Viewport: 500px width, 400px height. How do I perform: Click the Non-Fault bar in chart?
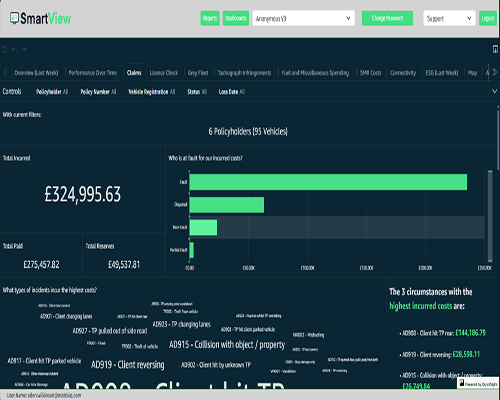pyautogui.click(x=203, y=227)
